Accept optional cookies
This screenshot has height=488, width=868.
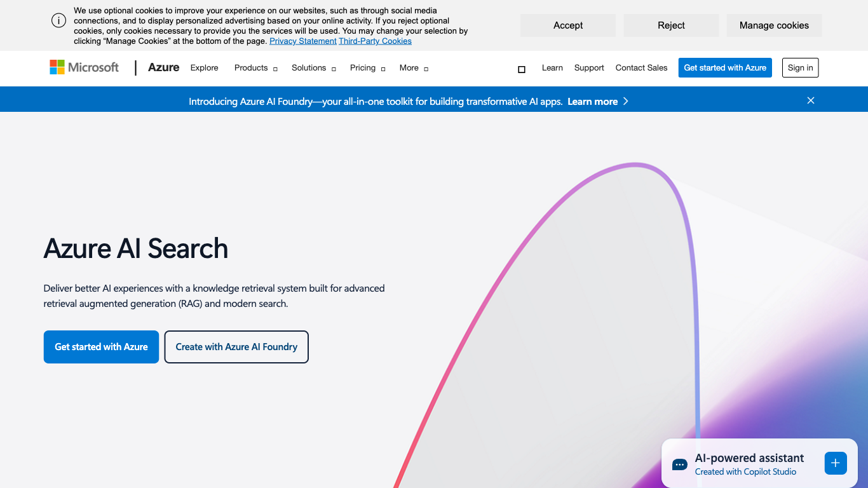[x=568, y=25]
